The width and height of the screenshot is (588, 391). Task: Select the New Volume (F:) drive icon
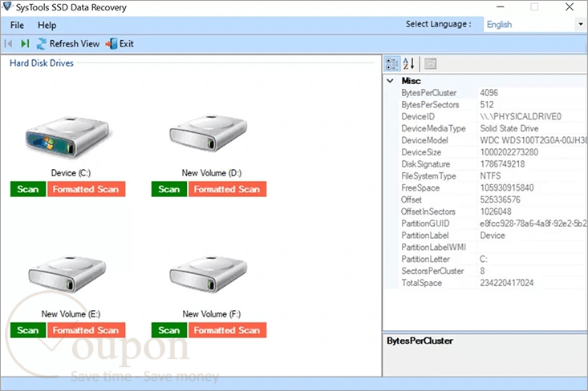209,274
